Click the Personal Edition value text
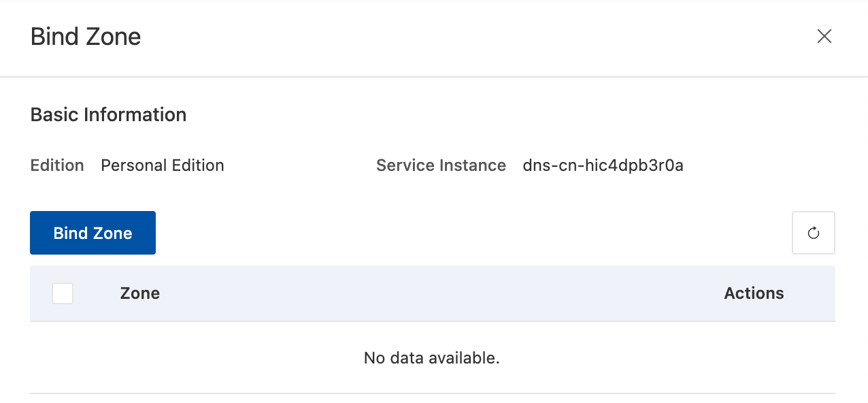 (162, 165)
